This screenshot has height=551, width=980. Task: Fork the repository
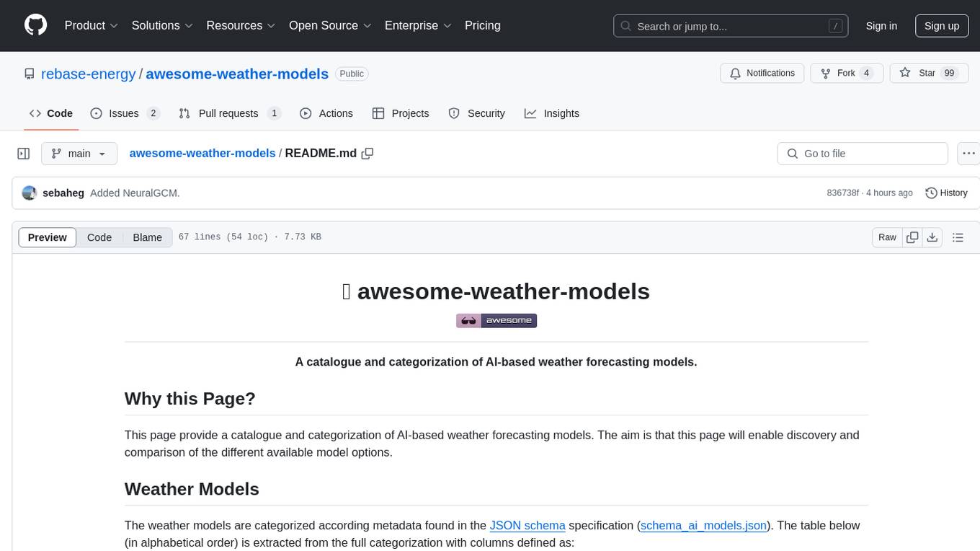845,73
